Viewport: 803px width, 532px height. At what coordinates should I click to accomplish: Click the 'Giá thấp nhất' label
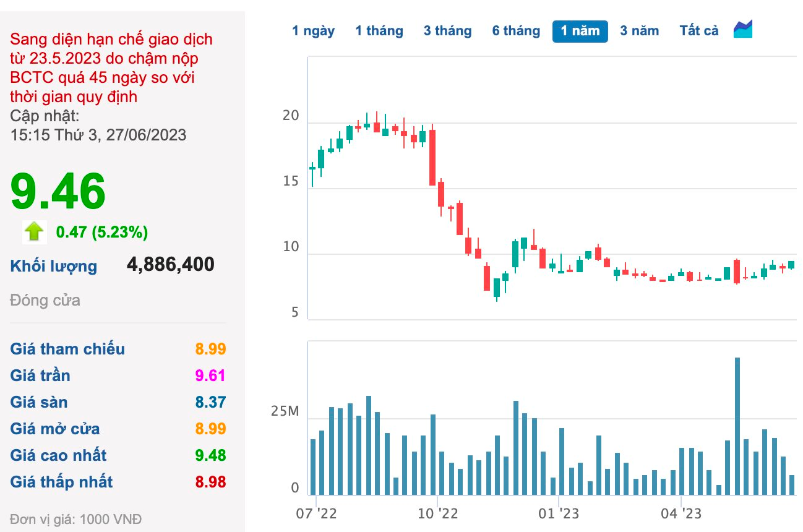click(61, 482)
